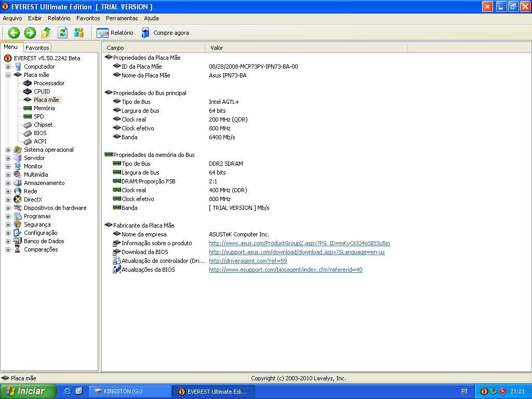
Task: Expand the Rede node
Action: (8, 191)
